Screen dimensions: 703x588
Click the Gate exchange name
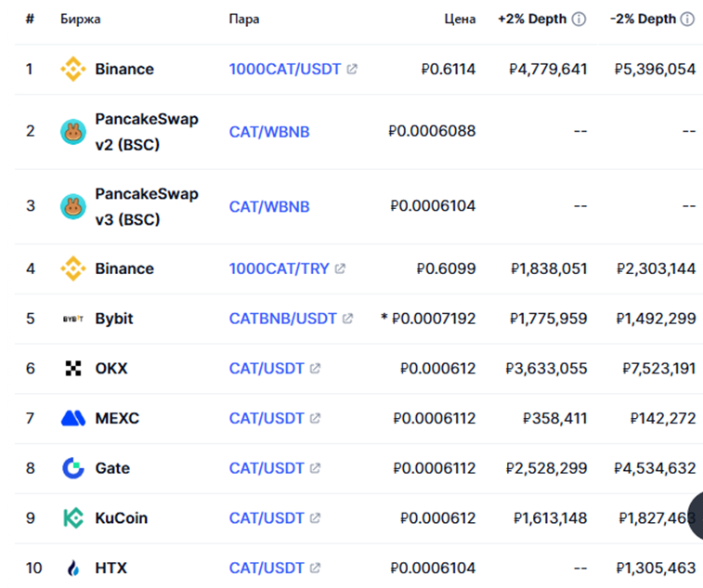click(112, 468)
